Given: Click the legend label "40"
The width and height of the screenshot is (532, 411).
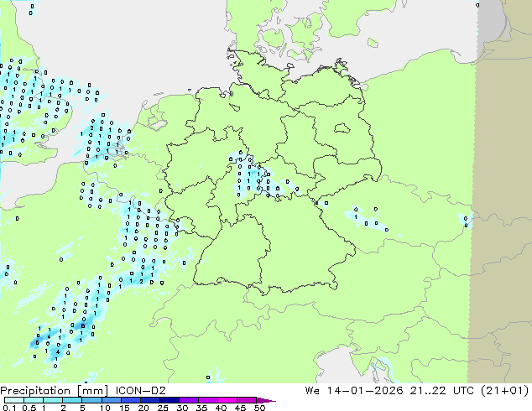Looking at the screenshot, I should 221,408.
